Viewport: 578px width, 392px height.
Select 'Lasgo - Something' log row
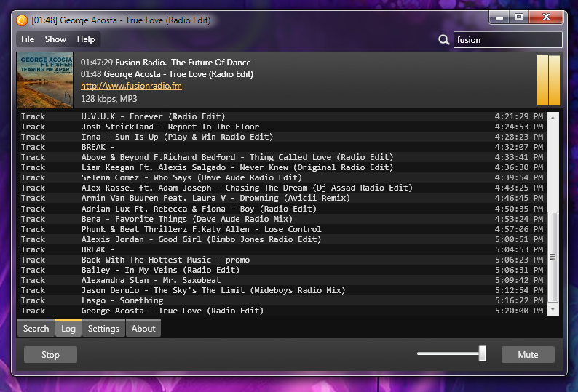(282, 300)
